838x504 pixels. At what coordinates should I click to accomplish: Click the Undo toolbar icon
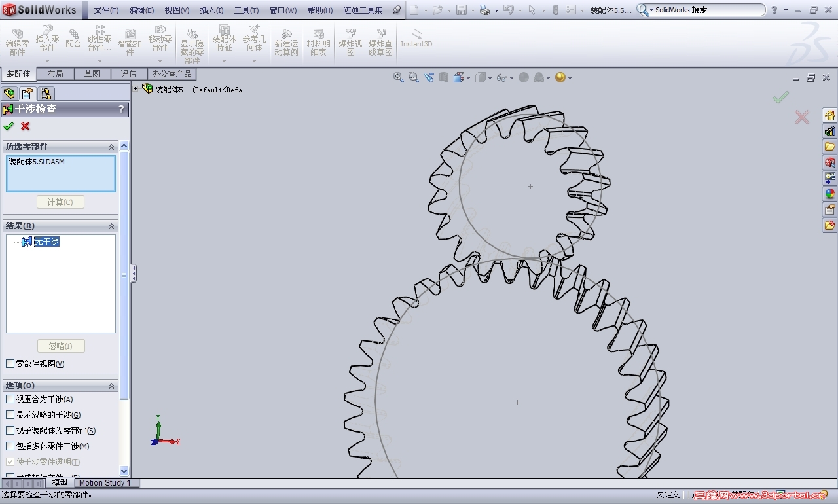click(508, 10)
